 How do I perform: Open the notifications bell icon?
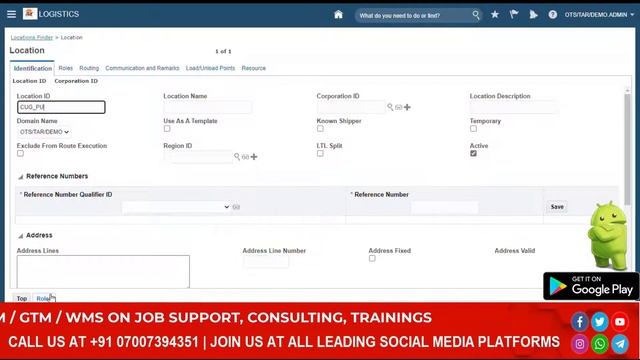[533, 15]
